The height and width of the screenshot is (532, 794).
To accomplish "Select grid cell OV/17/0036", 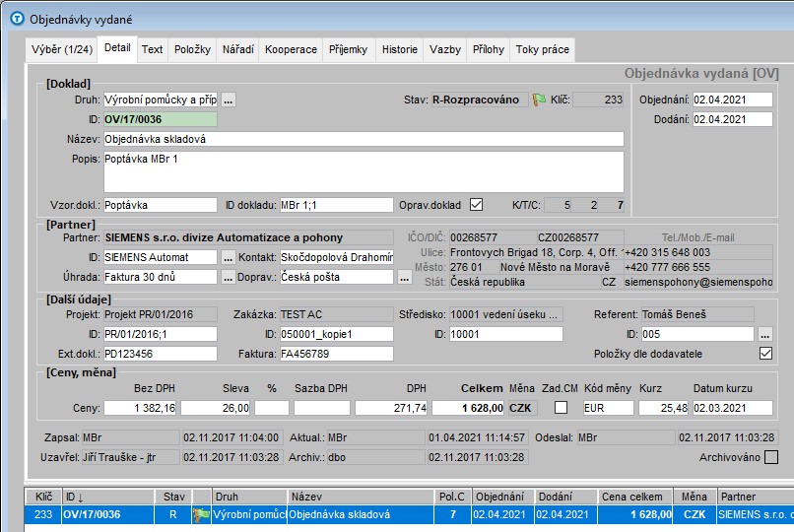I will point(107,515).
